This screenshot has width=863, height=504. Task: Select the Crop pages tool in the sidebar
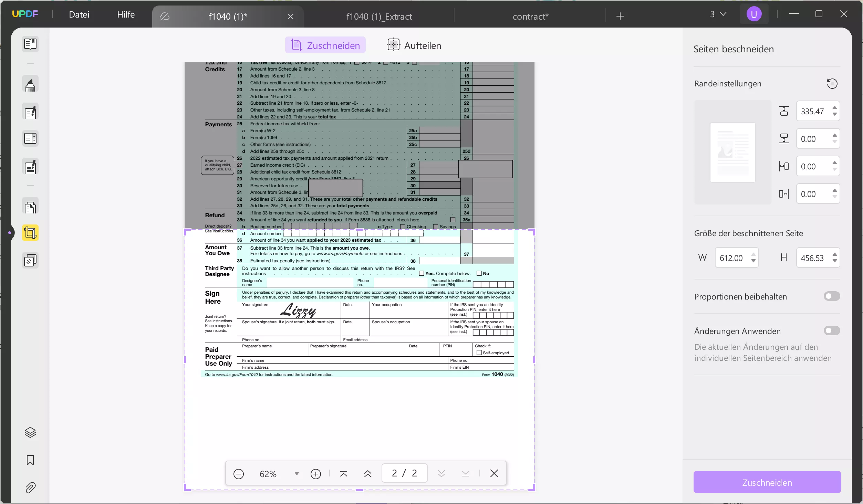click(x=30, y=233)
